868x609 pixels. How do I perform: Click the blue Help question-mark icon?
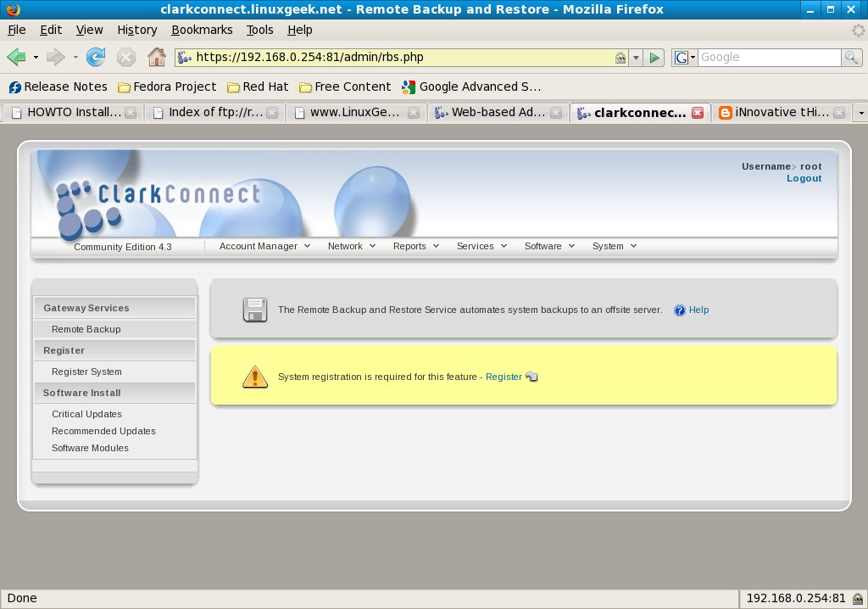click(680, 310)
